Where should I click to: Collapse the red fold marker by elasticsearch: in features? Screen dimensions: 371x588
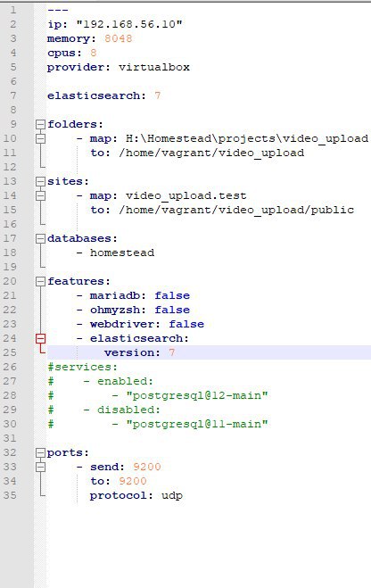pos(40,339)
